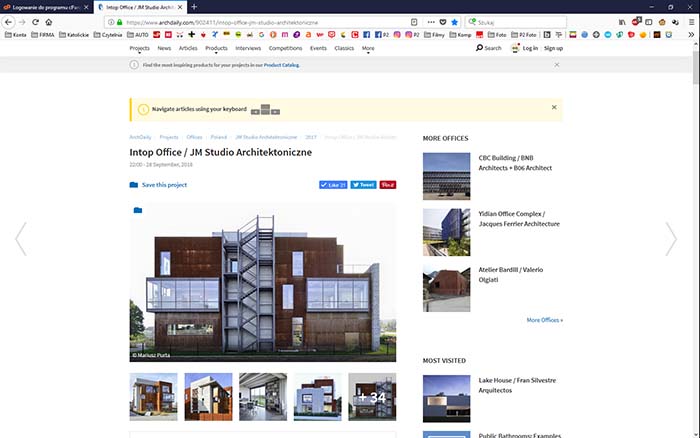
Task: Go to previous article with left arrow
Action: point(21,239)
